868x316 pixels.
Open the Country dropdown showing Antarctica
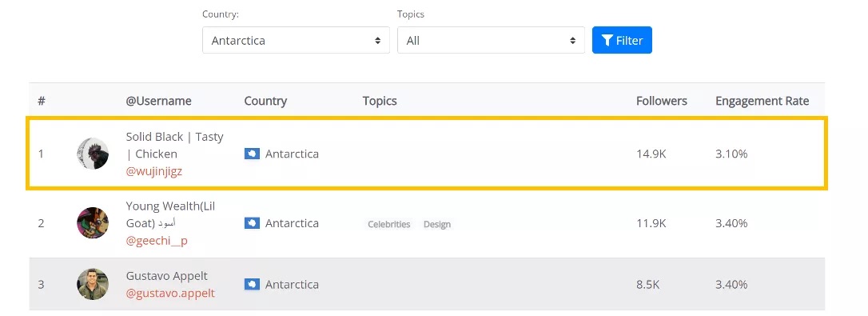(297, 41)
